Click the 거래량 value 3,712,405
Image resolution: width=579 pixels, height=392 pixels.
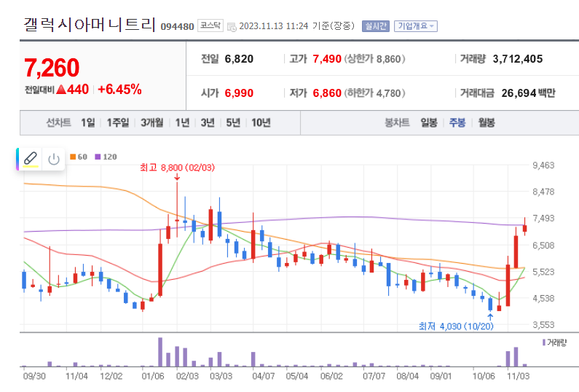click(x=518, y=59)
